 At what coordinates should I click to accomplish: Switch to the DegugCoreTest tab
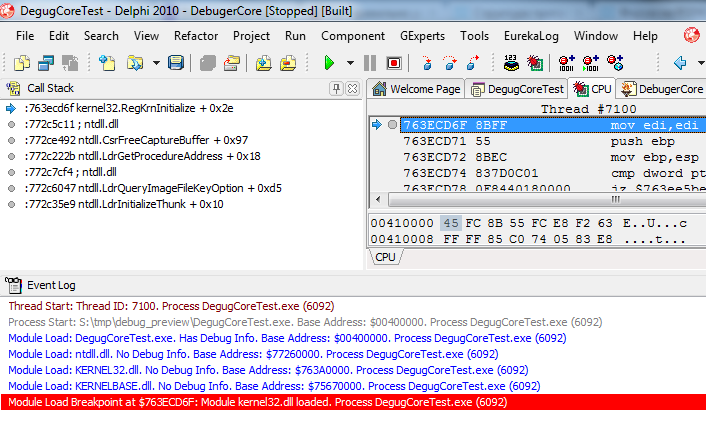click(x=517, y=89)
